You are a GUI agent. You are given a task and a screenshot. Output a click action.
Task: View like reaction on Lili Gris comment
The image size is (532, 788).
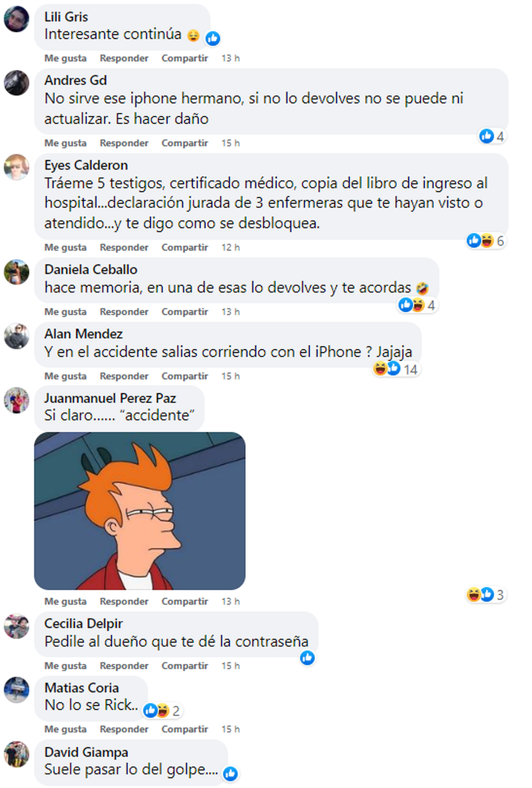pos(213,39)
